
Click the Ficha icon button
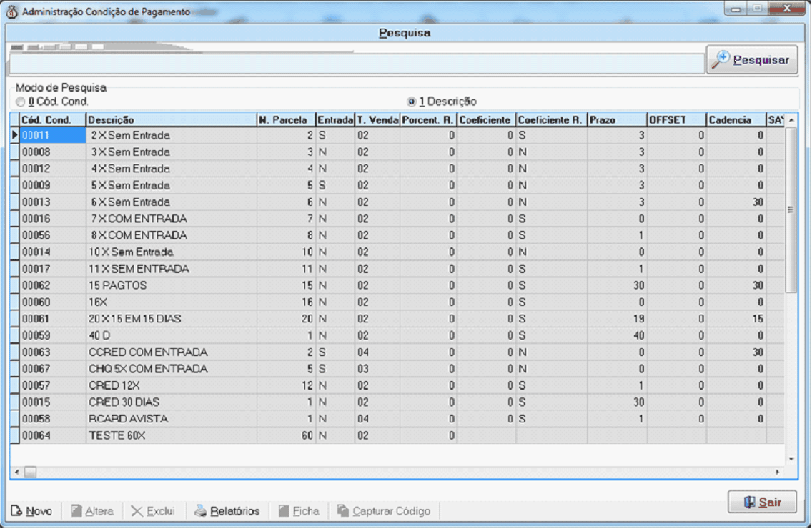coord(284,511)
